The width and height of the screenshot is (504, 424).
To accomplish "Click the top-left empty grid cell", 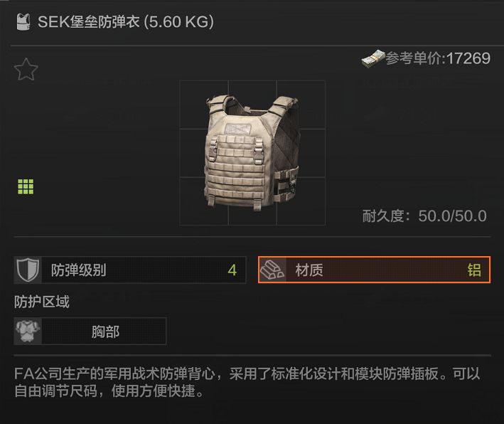I will point(204,105).
